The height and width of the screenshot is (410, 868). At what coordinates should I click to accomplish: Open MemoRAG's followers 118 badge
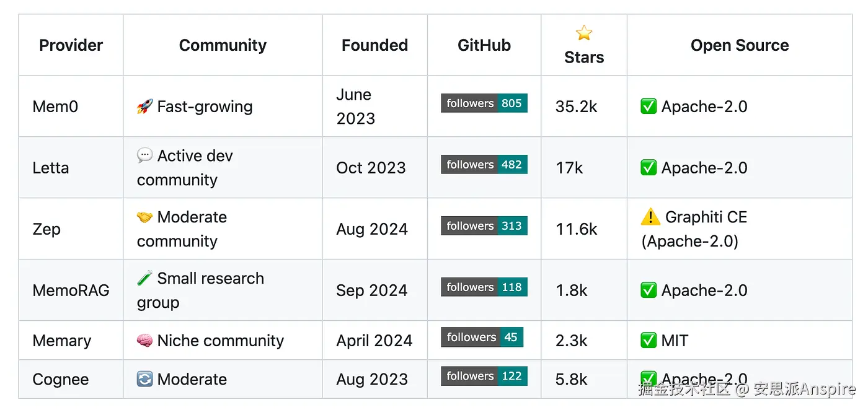tap(484, 287)
